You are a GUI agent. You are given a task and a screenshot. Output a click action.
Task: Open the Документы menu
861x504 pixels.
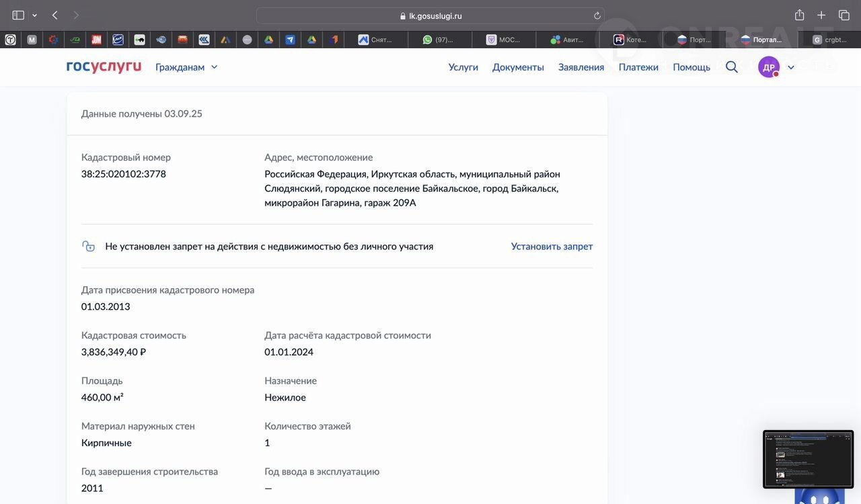[518, 67]
